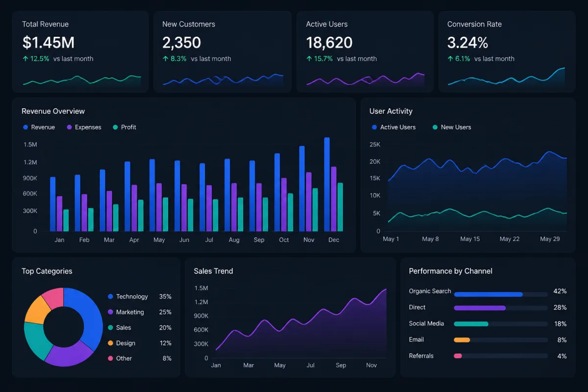Click the January blue revenue bar
Viewport: 588px width, 392px height.
coord(52,204)
